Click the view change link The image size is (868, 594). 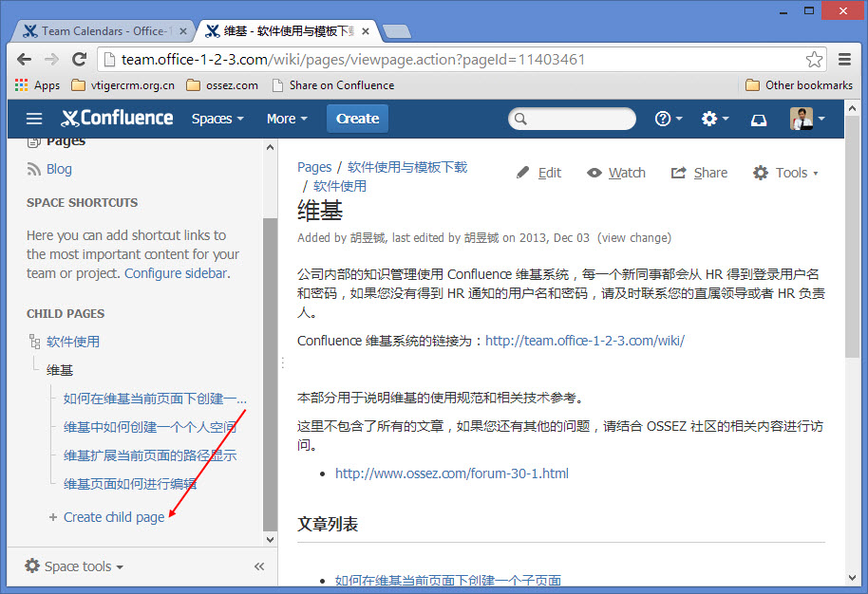pyautogui.click(x=633, y=238)
